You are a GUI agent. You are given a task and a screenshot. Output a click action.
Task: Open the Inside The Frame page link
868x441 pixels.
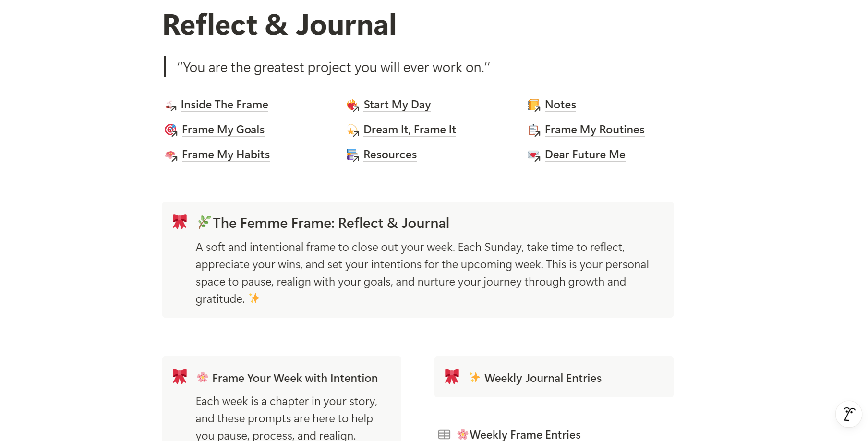click(224, 105)
